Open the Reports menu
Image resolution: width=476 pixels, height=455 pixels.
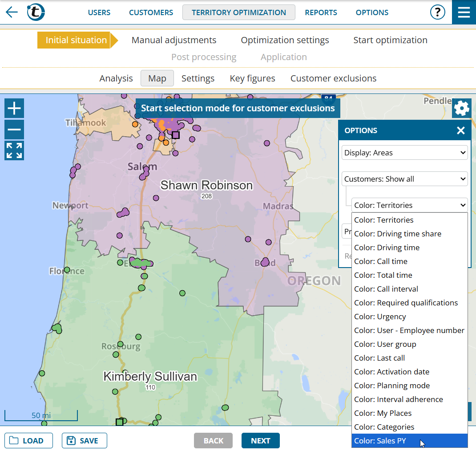tap(321, 12)
